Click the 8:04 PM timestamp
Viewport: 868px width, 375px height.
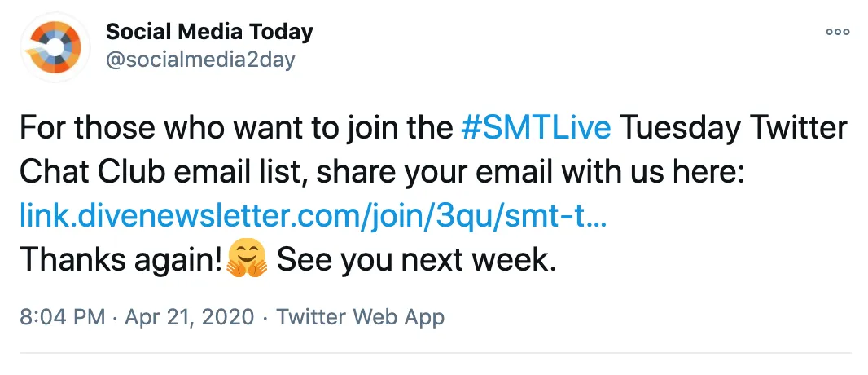coord(62,316)
